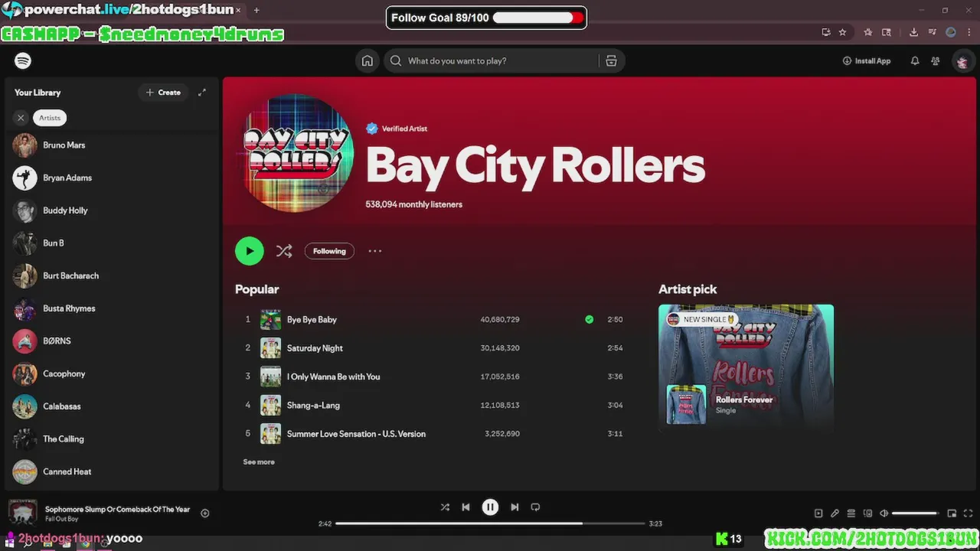Viewport: 980px width, 551px height.
Task: Toggle shuffle in the player bar
Action: [445, 507]
